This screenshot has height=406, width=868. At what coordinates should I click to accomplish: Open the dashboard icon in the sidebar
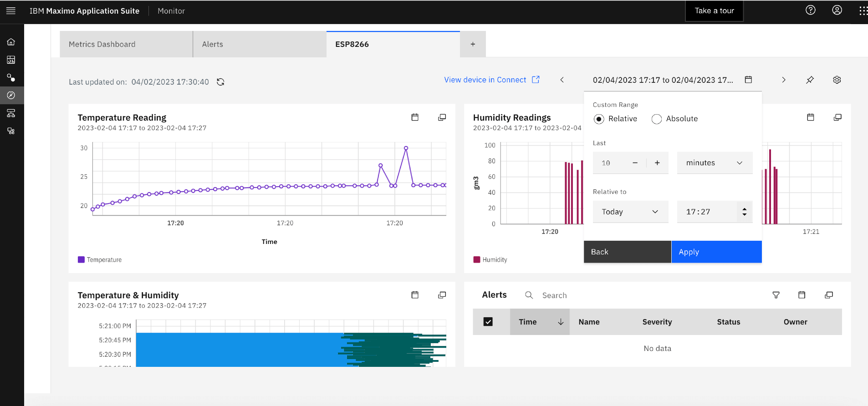click(x=11, y=60)
